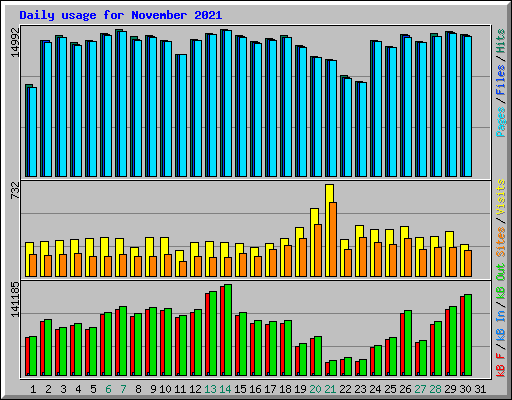
Task: Click the day 19 green kB bar
Action: point(303,359)
